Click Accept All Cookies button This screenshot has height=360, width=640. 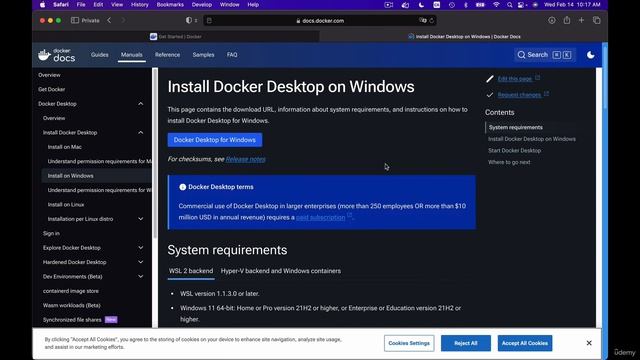[525, 343]
